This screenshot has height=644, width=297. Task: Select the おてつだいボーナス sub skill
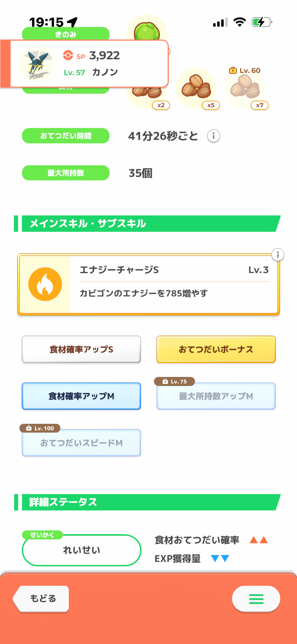coord(216,349)
